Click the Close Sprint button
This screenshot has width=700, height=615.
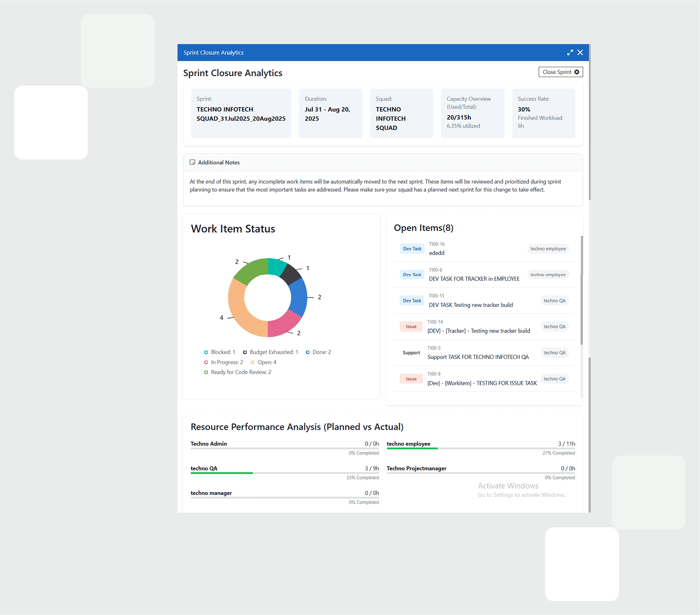561,72
